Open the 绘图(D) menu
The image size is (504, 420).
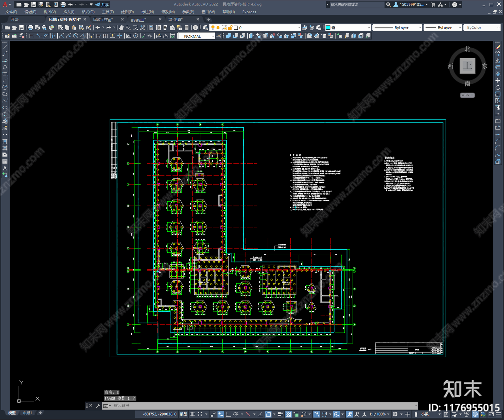[127, 12]
